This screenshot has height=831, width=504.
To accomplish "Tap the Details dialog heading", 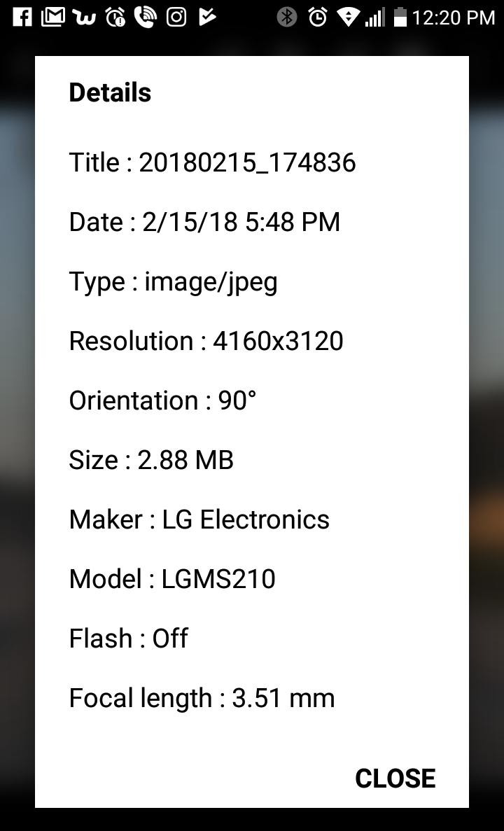I will (x=110, y=93).
